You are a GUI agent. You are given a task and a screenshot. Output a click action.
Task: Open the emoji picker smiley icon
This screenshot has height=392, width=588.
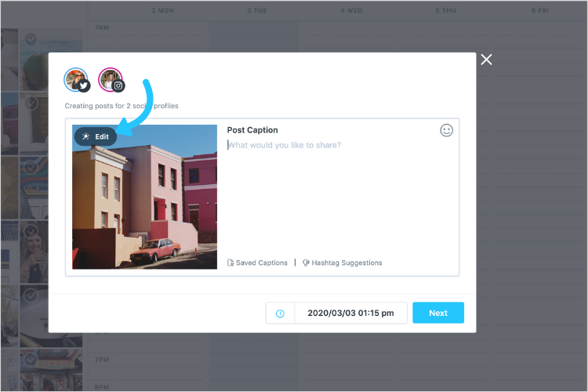click(446, 131)
